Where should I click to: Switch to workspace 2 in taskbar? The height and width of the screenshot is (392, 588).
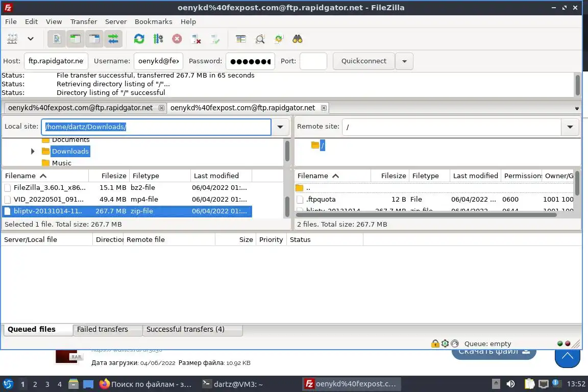coord(35,384)
